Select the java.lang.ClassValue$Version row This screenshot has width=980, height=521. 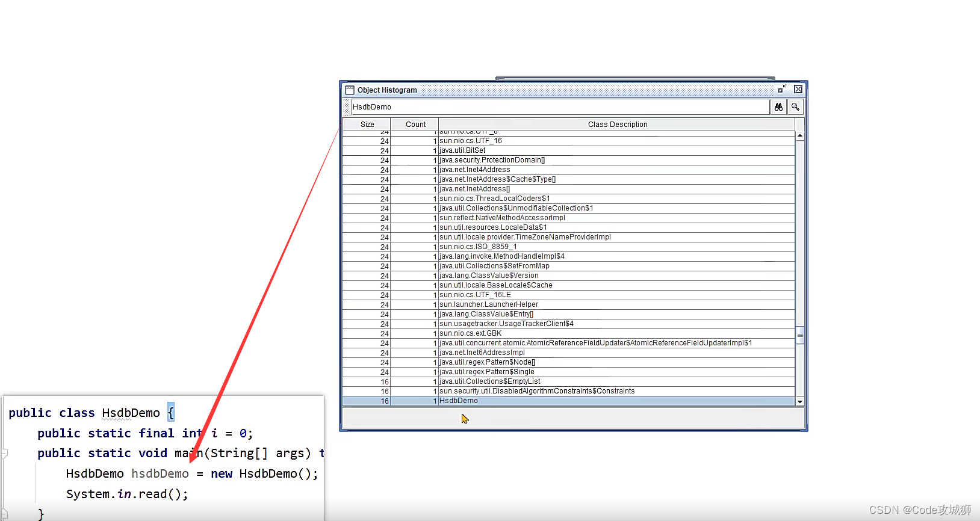pyautogui.click(x=569, y=276)
